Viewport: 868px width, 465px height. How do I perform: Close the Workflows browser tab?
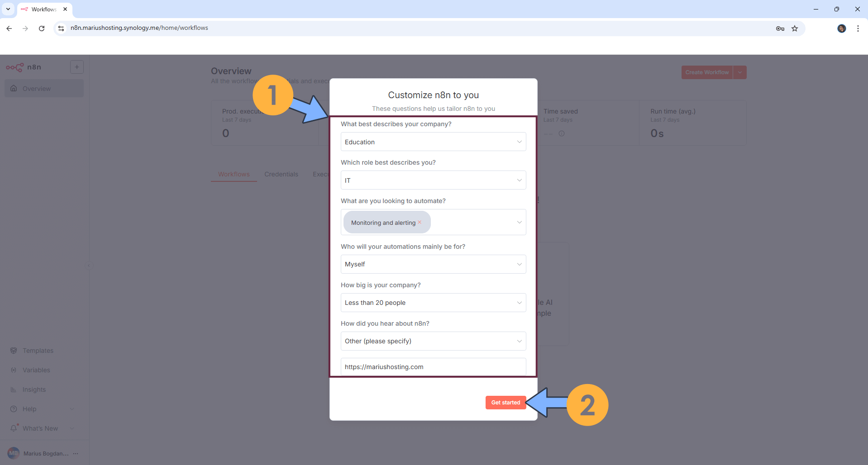65,9
